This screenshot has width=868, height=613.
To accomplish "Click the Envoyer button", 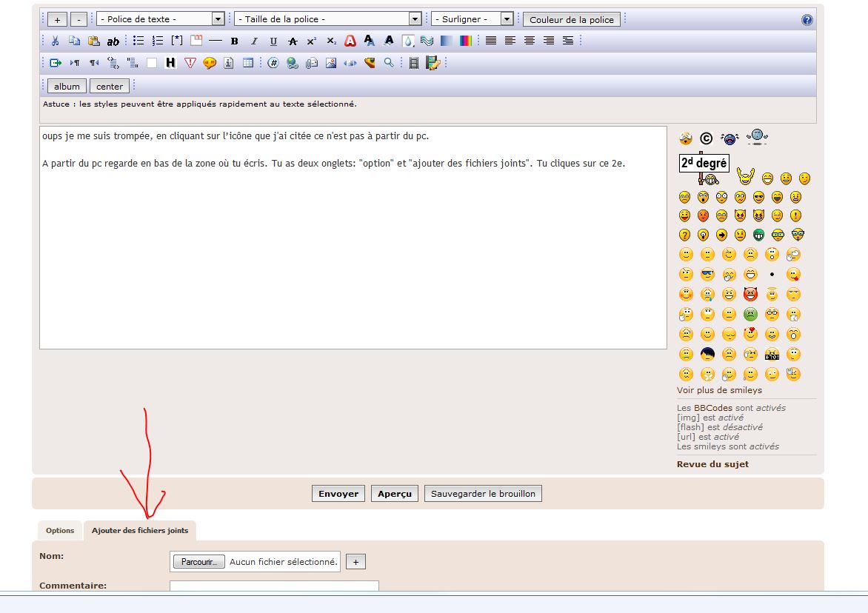I will point(338,494).
